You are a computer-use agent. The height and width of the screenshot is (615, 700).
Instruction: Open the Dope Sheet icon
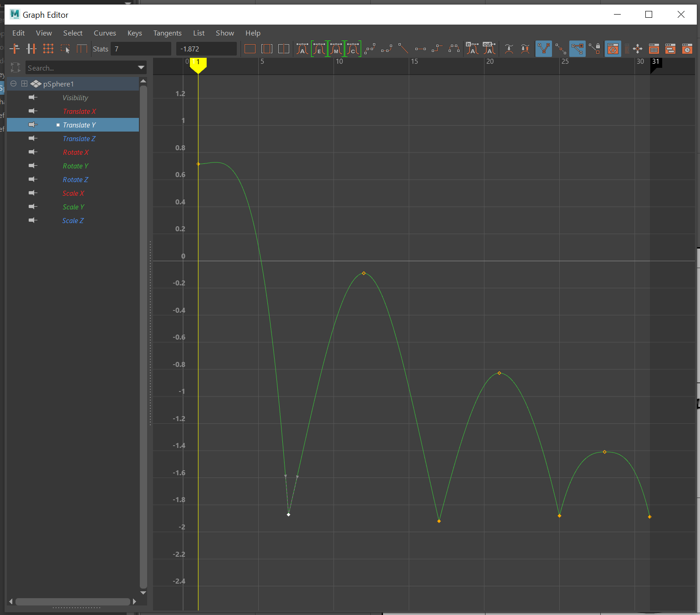(654, 49)
